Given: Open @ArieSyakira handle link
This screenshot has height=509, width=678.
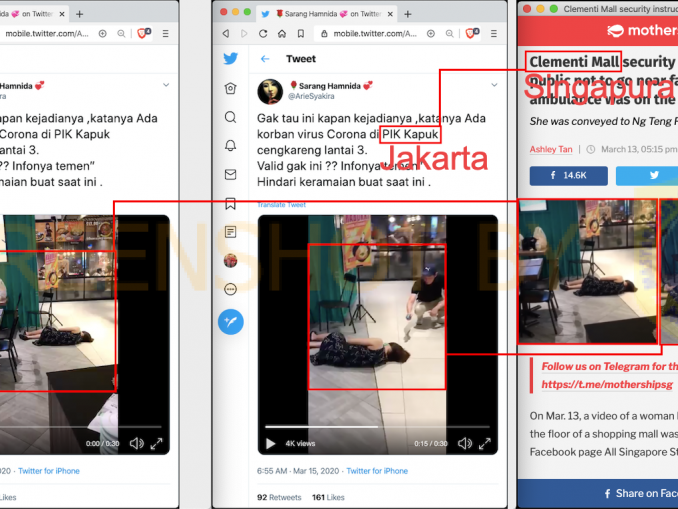Looking at the screenshot, I should (311, 96).
